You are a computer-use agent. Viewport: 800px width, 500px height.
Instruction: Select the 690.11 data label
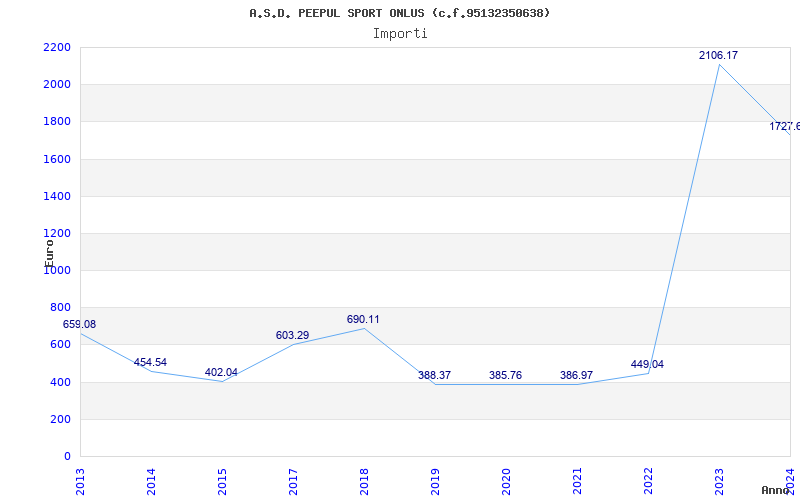coord(363,319)
